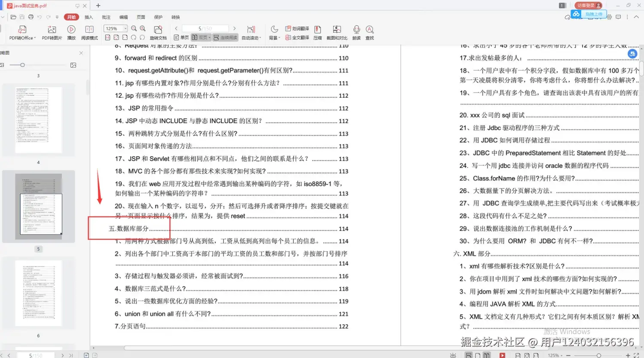Screen dimensions: 644x358
Task: Select page 4 thumbnail
Action: [39, 119]
